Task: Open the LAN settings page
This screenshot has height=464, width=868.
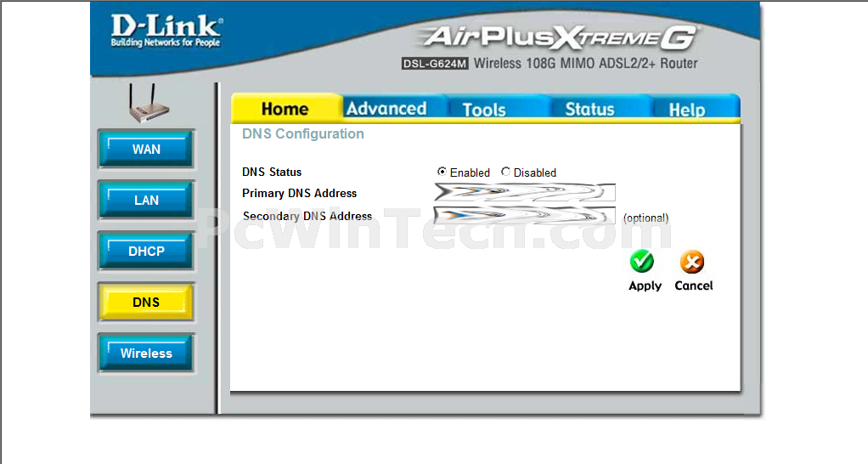Action: coord(146,200)
